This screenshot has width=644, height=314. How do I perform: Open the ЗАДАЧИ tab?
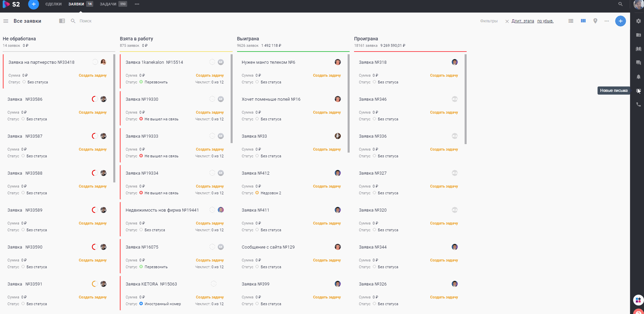[108, 4]
